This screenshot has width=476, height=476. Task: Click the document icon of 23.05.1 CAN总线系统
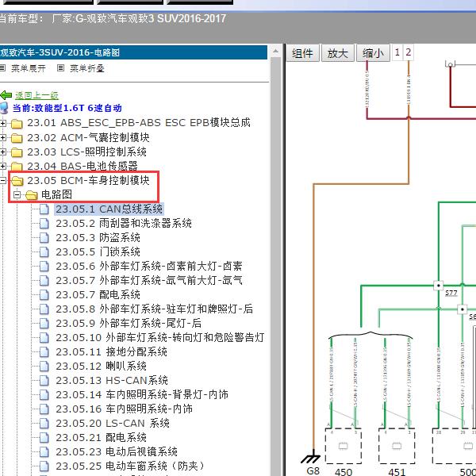coord(44,209)
